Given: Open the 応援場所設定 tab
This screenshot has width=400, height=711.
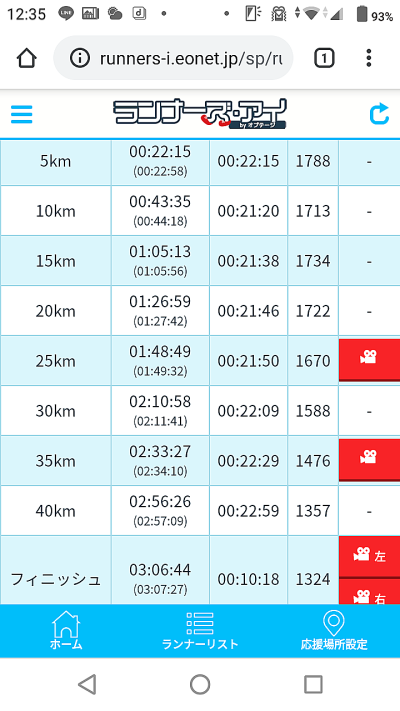Looking at the screenshot, I should click(334, 630).
